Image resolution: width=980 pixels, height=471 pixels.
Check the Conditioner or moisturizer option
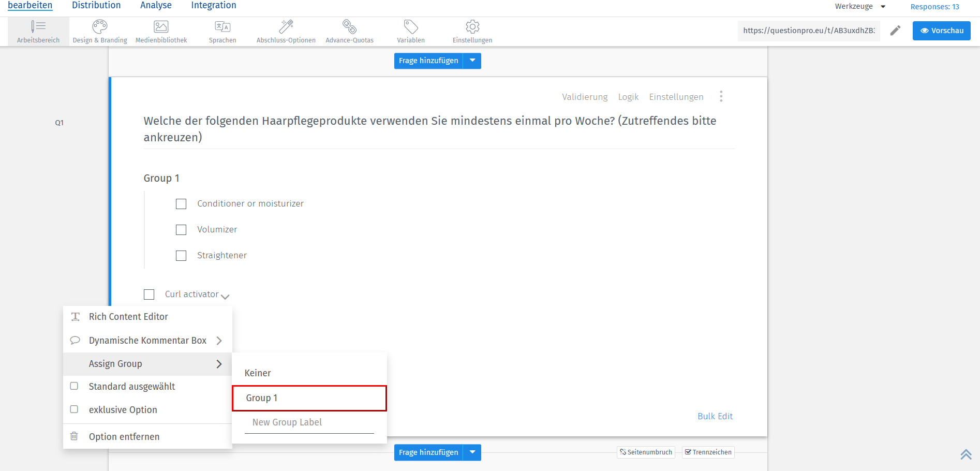coord(181,203)
